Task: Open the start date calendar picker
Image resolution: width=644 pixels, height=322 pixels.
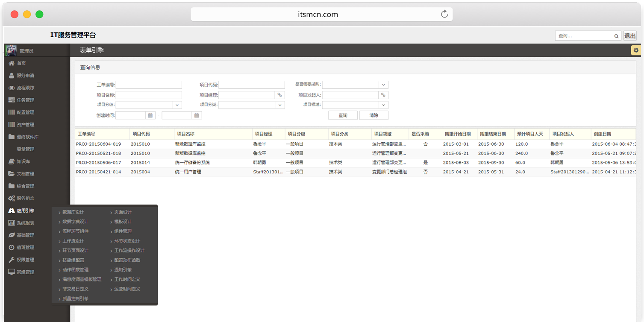Action: pyautogui.click(x=150, y=115)
